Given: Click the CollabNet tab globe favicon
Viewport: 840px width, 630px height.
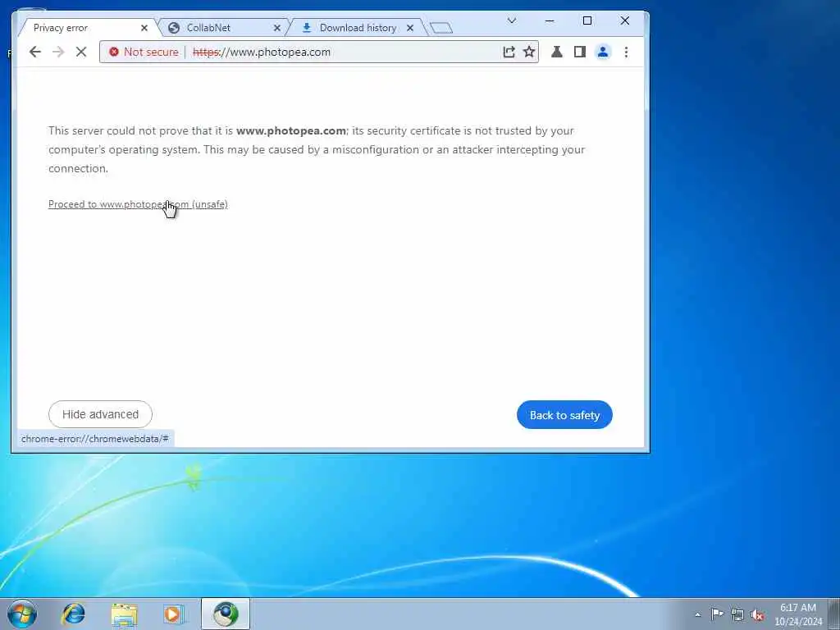Looking at the screenshot, I should (174, 28).
